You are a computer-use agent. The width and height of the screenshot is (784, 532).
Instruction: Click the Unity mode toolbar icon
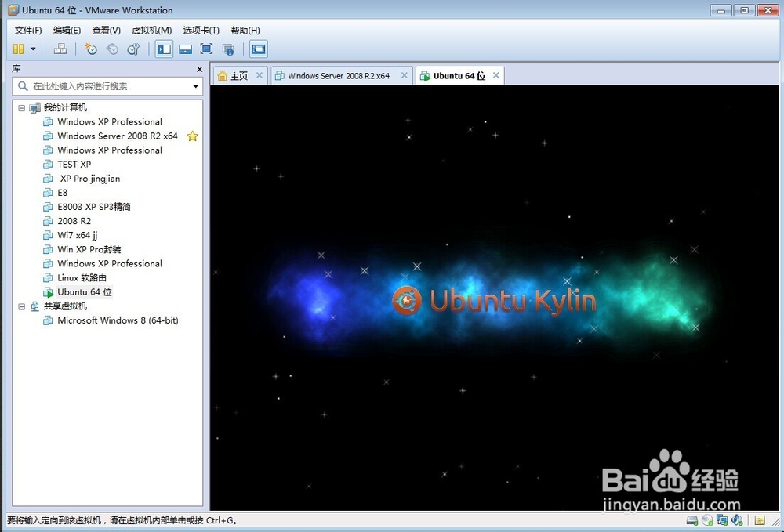[228, 49]
